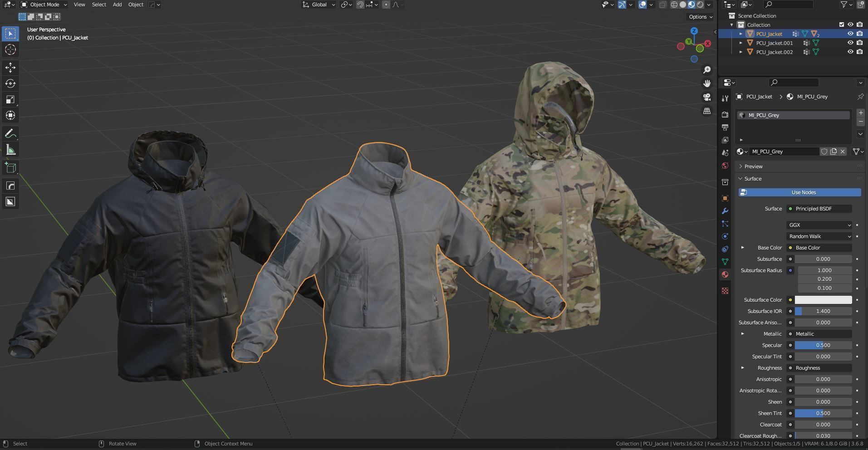The image size is (868, 450).
Task: Open the viewport Options dropdown
Action: coord(701,17)
